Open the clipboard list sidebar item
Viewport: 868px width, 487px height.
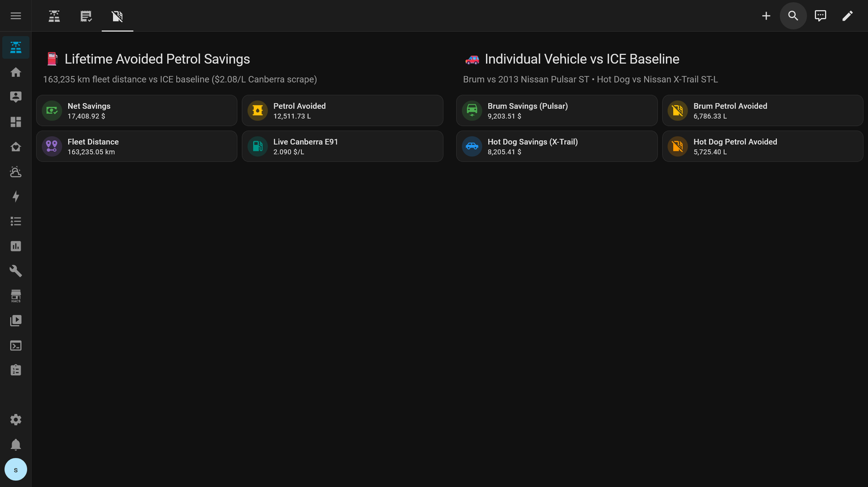click(x=16, y=370)
